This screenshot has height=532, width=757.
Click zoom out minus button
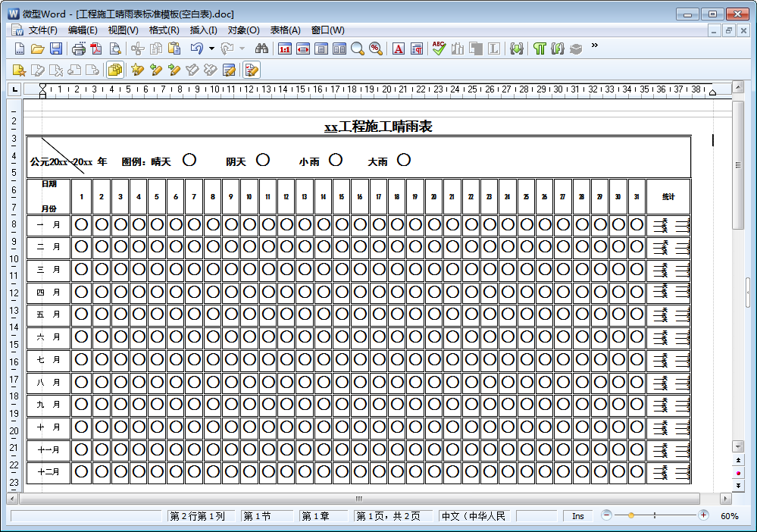click(607, 515)
